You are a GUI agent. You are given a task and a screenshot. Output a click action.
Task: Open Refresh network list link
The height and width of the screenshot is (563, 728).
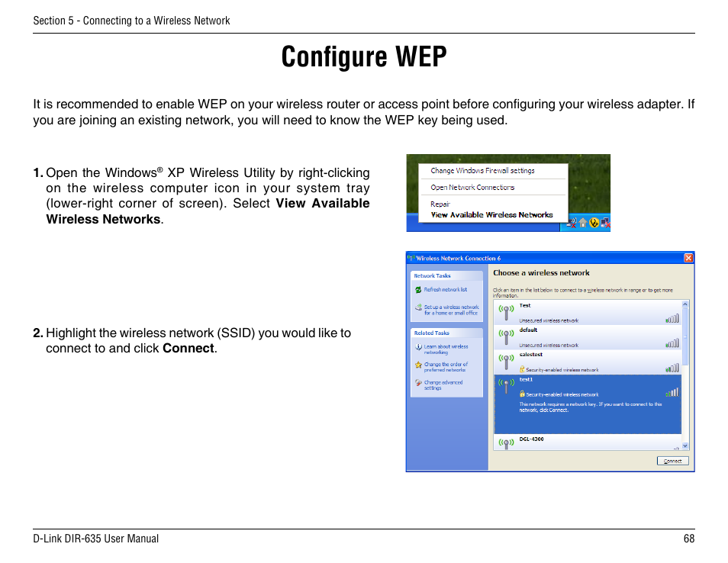click(445, 290)
